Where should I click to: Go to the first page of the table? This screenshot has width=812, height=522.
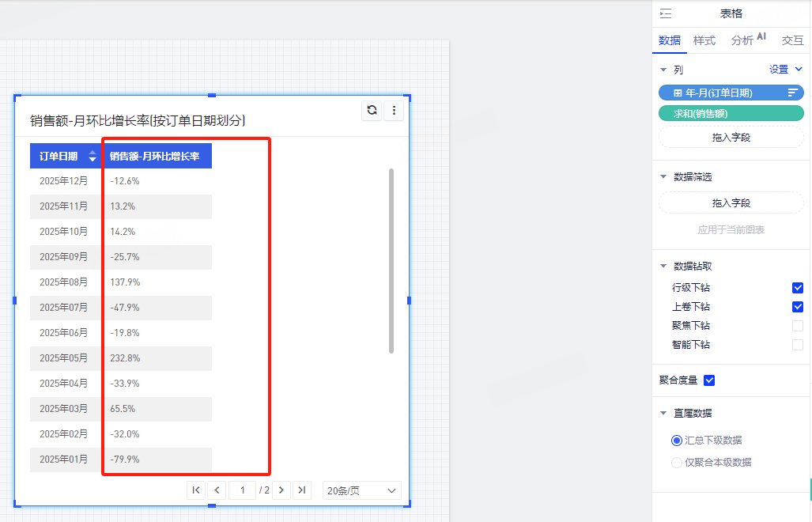click(x=196, y=490)
